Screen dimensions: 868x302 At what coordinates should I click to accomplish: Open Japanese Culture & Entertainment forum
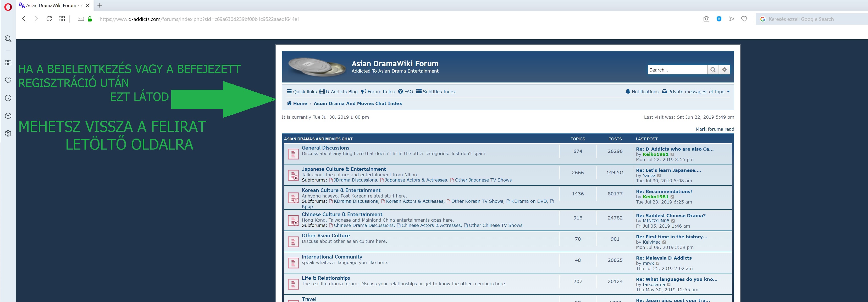pos(344,169)
